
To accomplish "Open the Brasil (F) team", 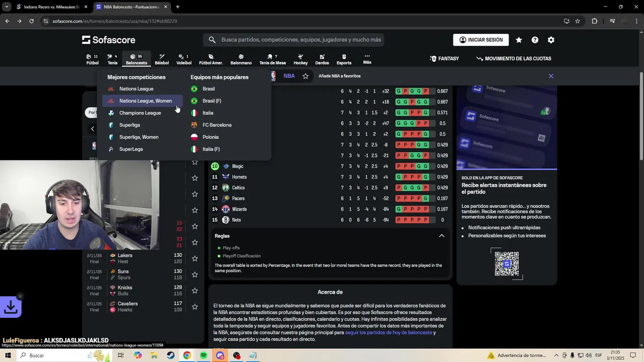I will pyautogui.click(x=212, y=101).
